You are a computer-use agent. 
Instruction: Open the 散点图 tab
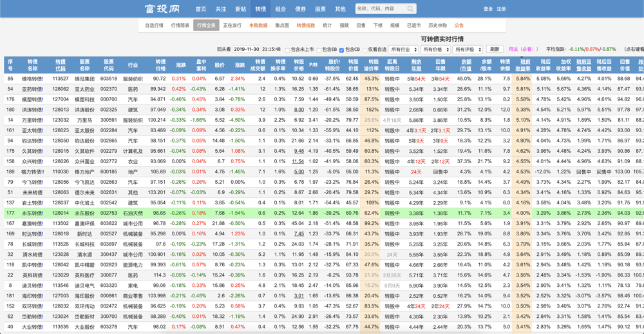tap(282, 25)
